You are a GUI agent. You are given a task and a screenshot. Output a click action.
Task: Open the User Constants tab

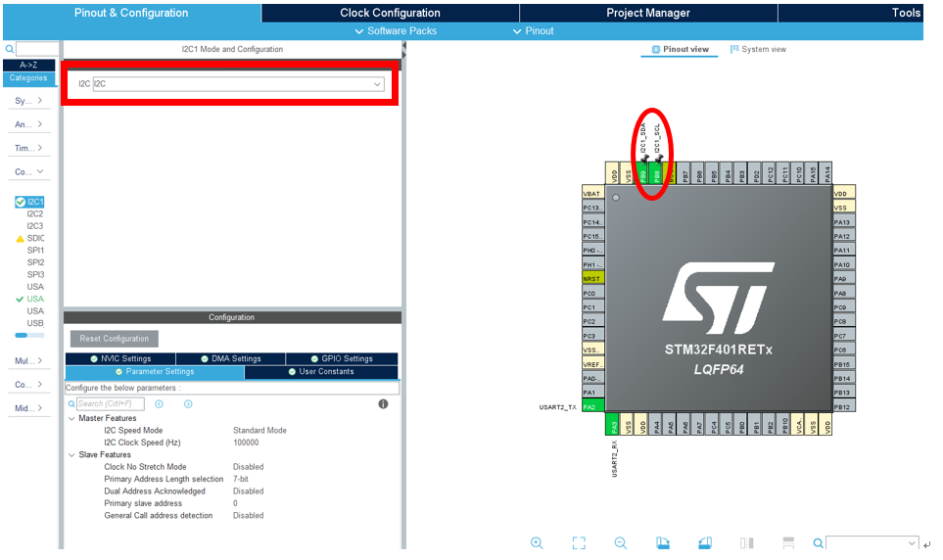point(321,372)
